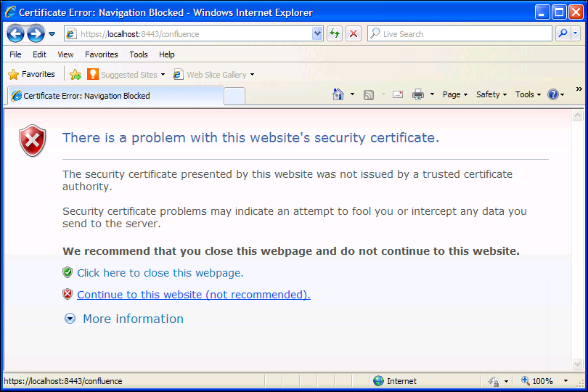Click the Search magnifier button

coord(563,34)
